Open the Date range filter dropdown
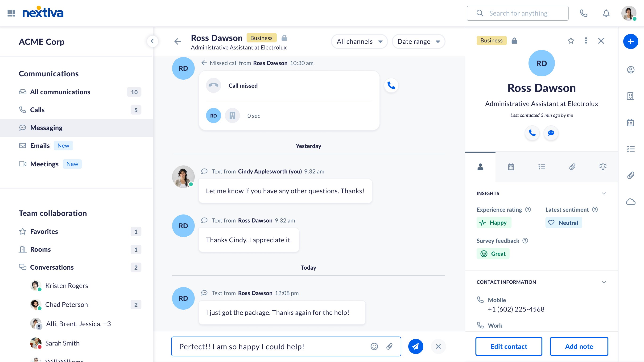The image size is (644, 362). point(418,41)
